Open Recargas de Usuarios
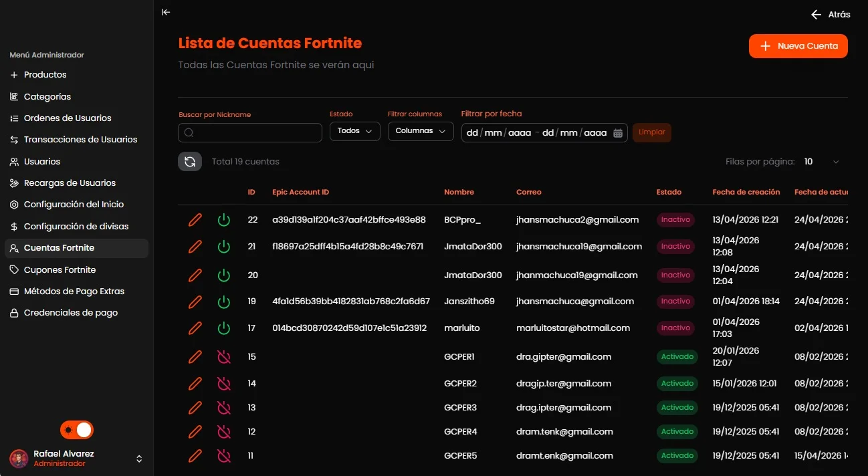Screen dimensions: 868x476 point(76,183)
